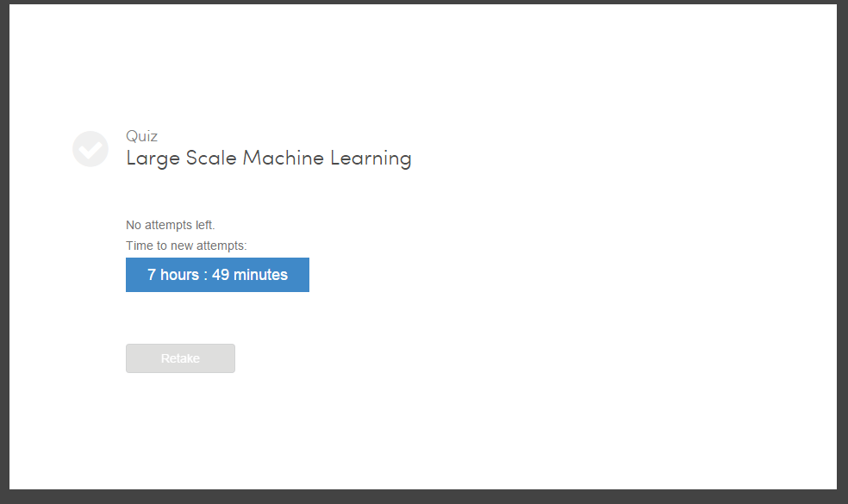This screenshot has height=504, width=848.
Task: Click the dark gray right border strip
Action: (x=843, y=252)
